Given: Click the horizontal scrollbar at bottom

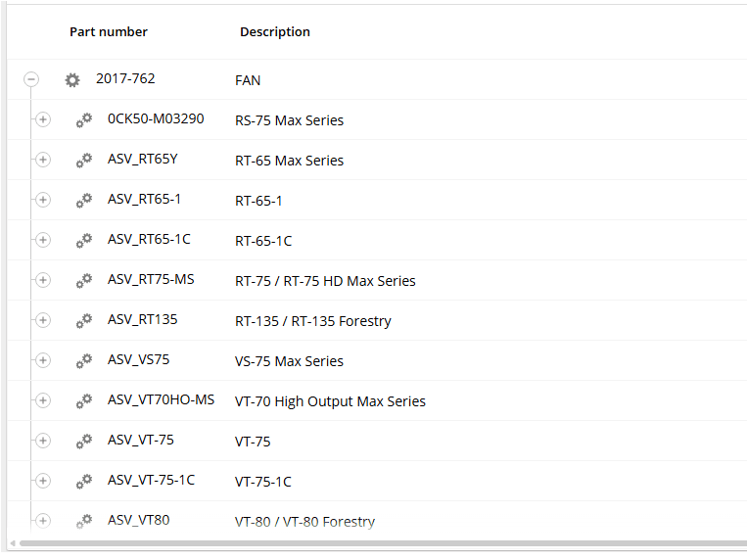Looking at the screenshot, I should [377, 542].
